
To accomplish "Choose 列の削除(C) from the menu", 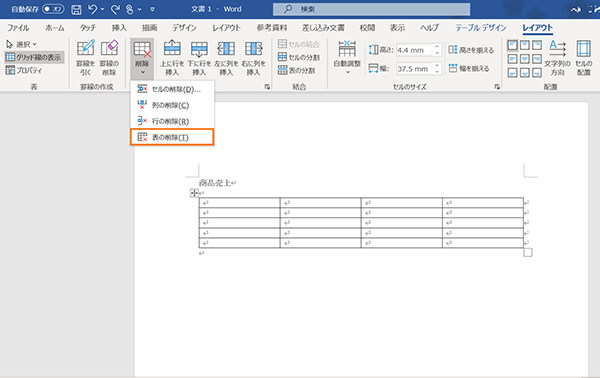I will (172, 105).
